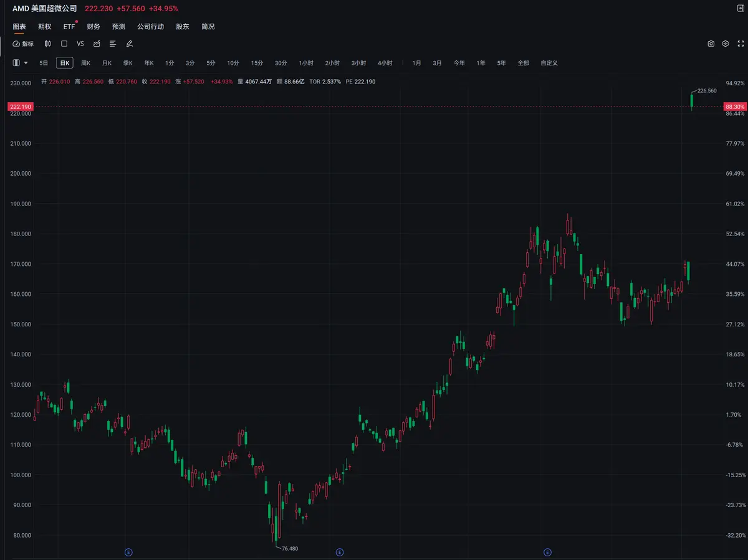
Task: Open the 财务 tab
Action: coord(93,27)
